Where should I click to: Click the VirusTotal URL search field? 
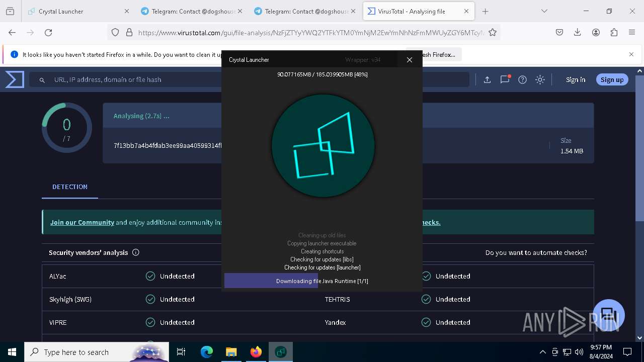click(x=249, y=79)
